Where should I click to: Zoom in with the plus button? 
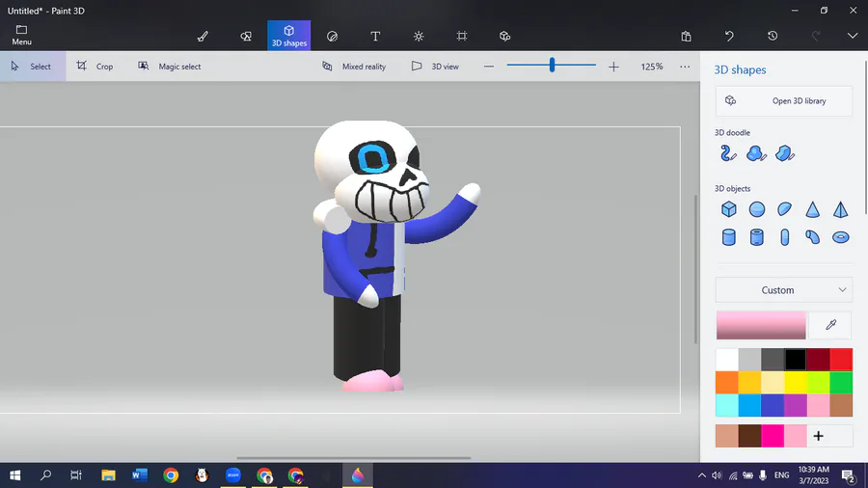point(613,67)
